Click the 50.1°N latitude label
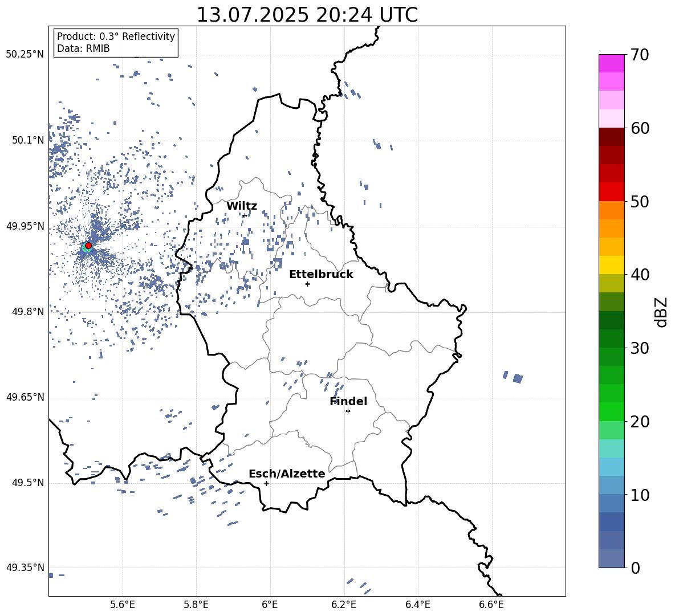675x616 pixels. point(28,140)
